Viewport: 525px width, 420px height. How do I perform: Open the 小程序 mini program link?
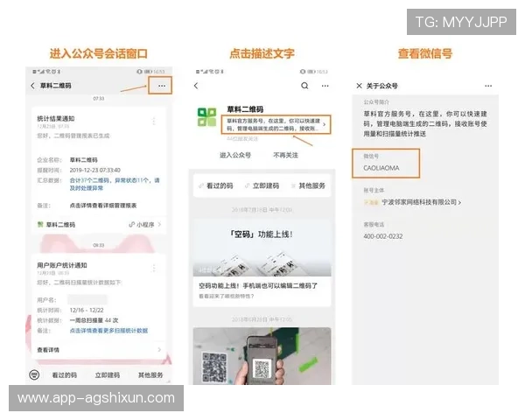142,224
